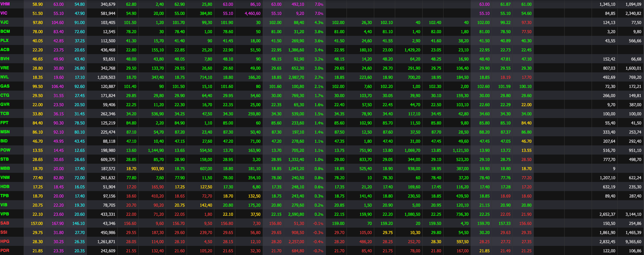Open the POW stock symbol
This screenshot has height=255, width=644.
coord(5,150)
